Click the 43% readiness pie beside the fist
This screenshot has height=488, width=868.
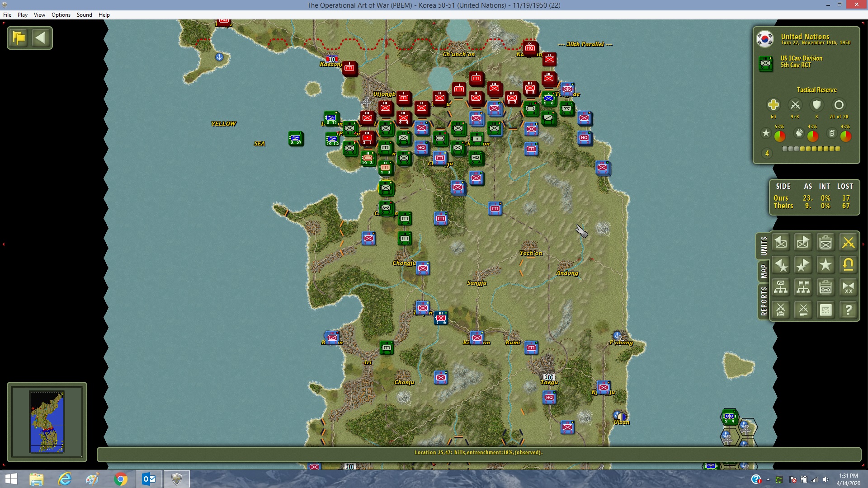point(813,136)
